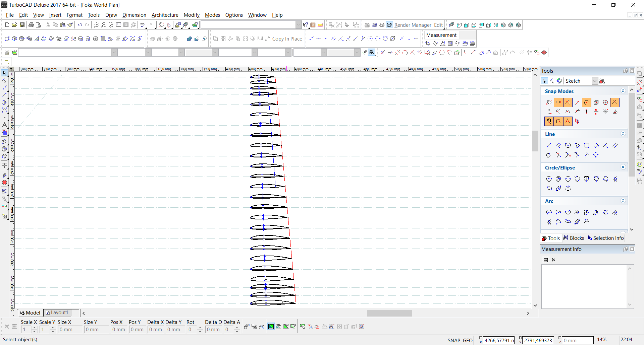Toggle the Intersection snap mode
Image resolution: width=644 pixels, height=345 pixels.
614,102
